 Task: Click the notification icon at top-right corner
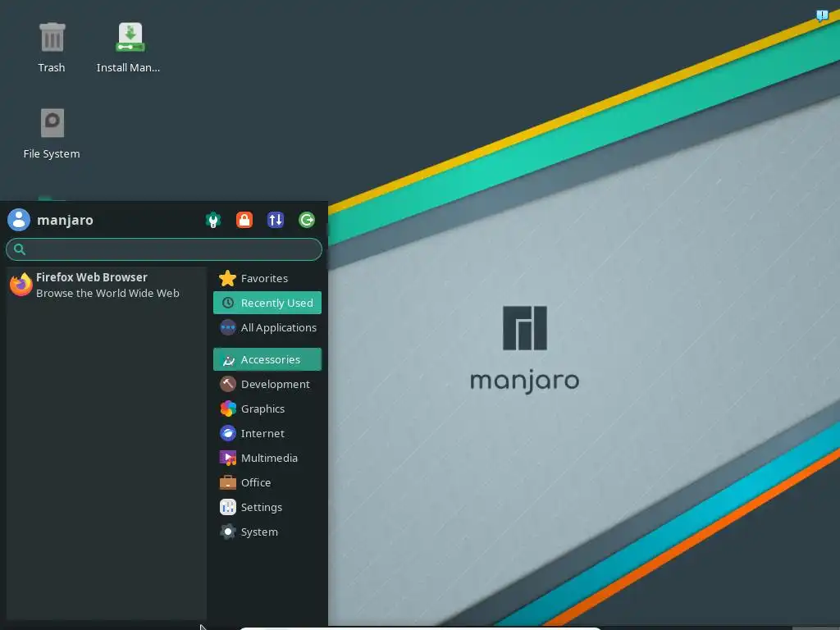(822, 15)
